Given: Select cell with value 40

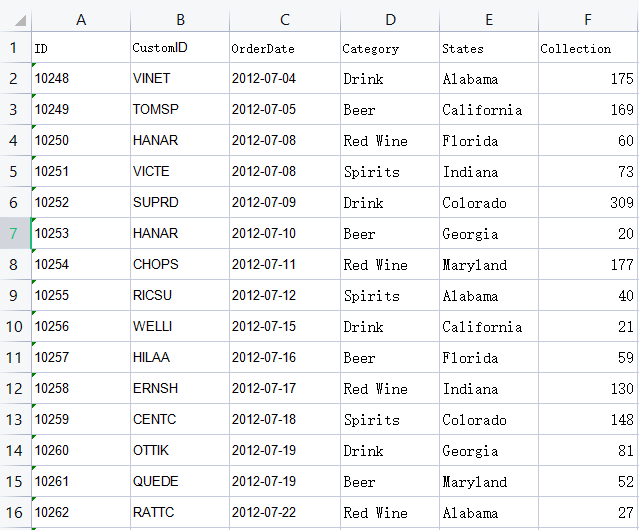Looking at the screenshot, I should (x=588, y=295).
